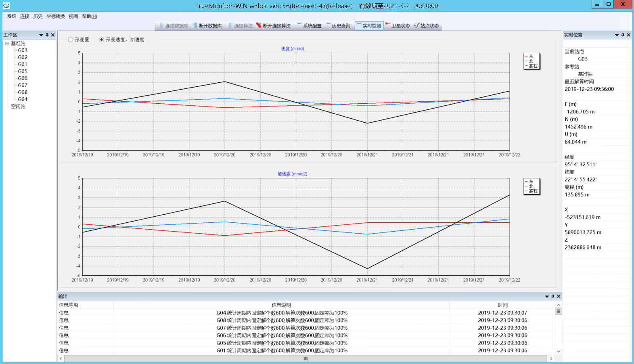Click the 信息说明 column header
Image resolution: width=634 pixels, height=364 pixels.
281,305
